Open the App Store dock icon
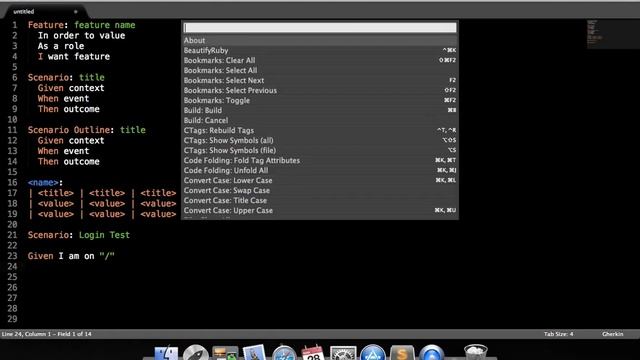The height and width of the screenshot is (360, 640). (x=372, y=353)
